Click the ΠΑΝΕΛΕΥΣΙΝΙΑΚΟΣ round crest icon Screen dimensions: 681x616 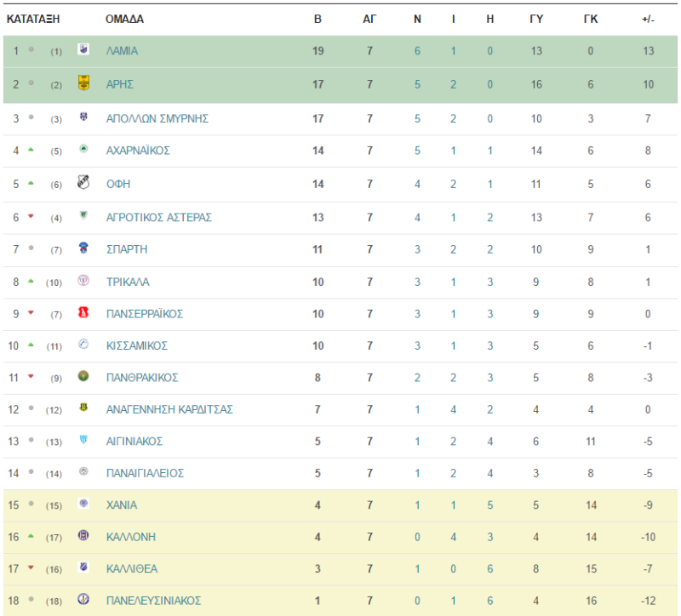83,599
